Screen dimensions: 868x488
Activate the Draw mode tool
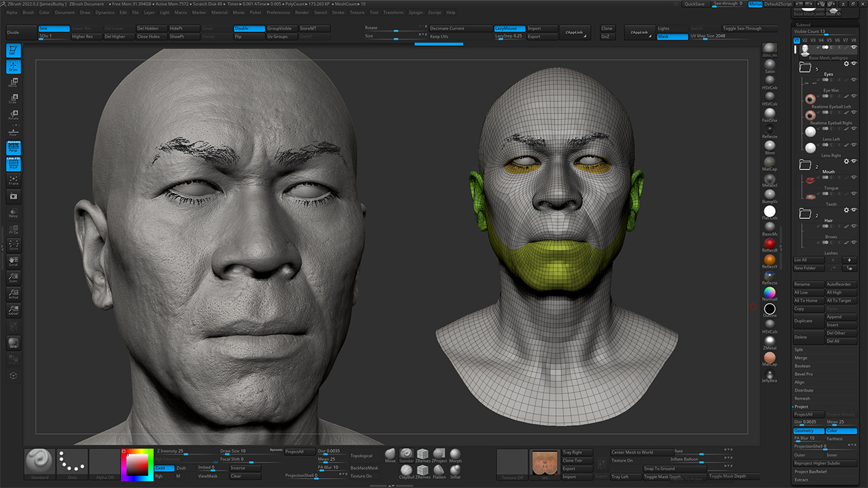[13, 67]
